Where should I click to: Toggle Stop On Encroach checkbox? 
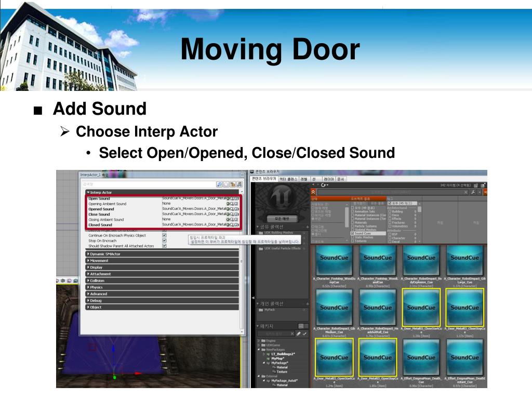click(164, 241)
